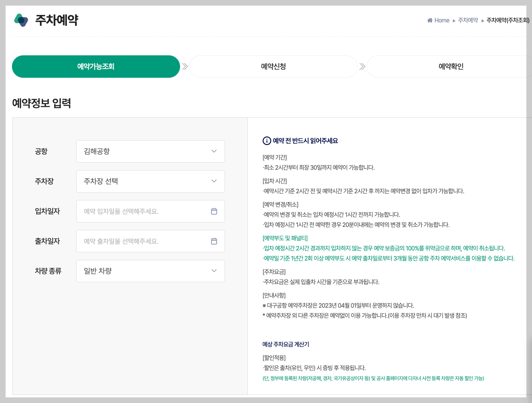Click the 주차예약 logo icon
Viewport: 532px width, 403px height.
[21, 20]
